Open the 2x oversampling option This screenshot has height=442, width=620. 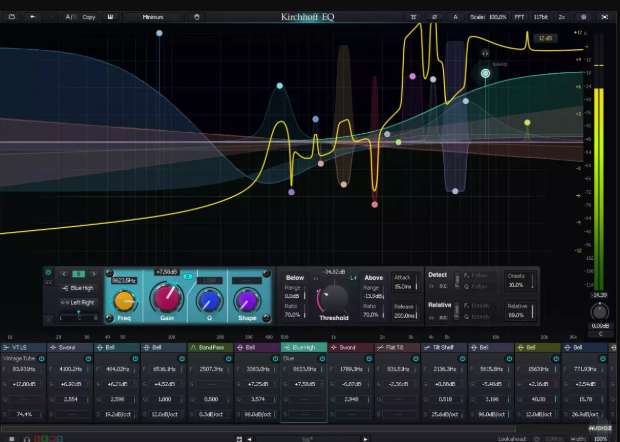(561, 17)
